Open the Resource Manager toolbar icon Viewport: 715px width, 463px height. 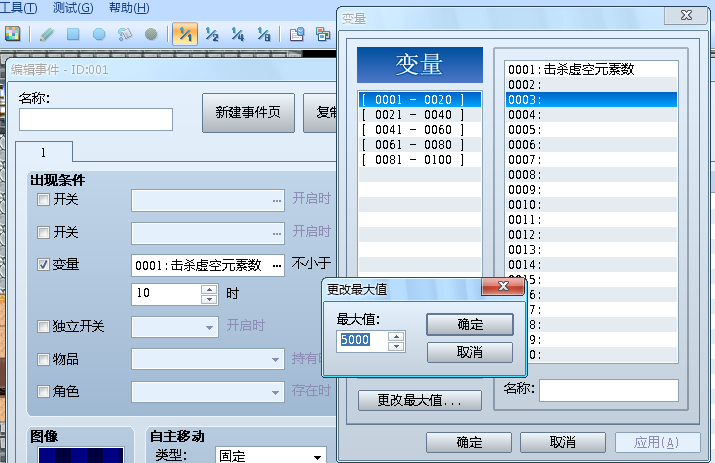323,34
